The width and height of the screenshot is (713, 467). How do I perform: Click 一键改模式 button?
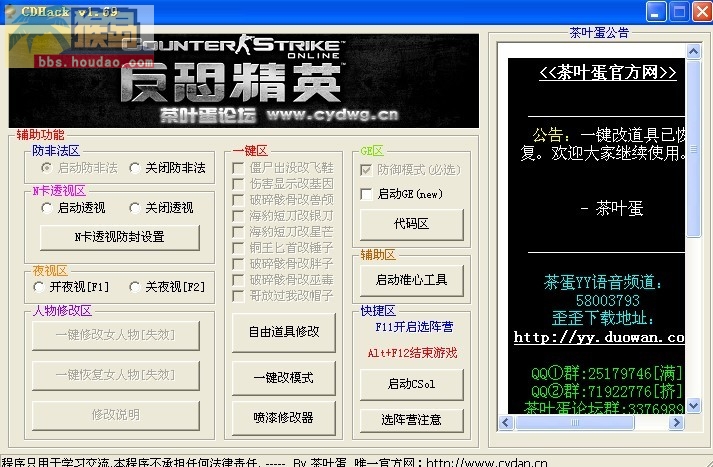click(284, 378)
